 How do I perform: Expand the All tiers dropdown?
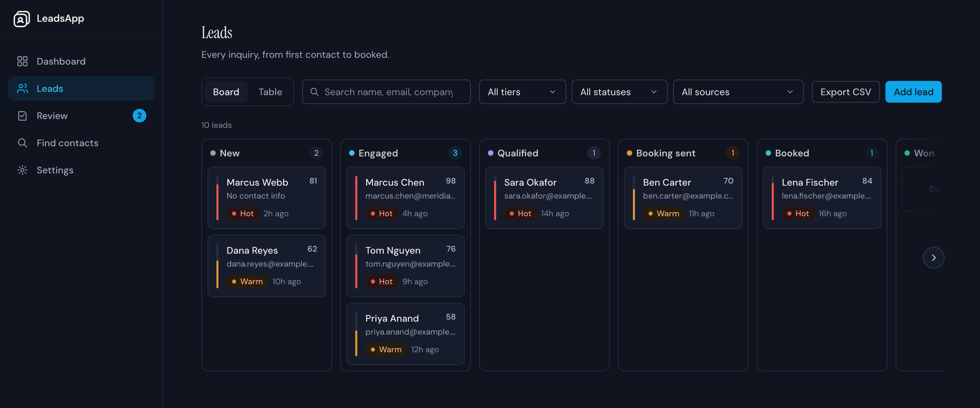[522, 92]
